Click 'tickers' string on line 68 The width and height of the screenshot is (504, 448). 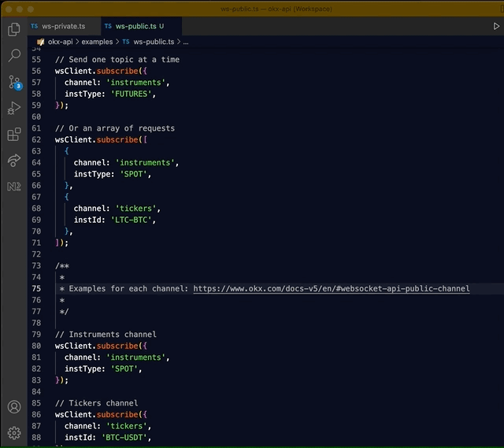[x=135, y=208]
